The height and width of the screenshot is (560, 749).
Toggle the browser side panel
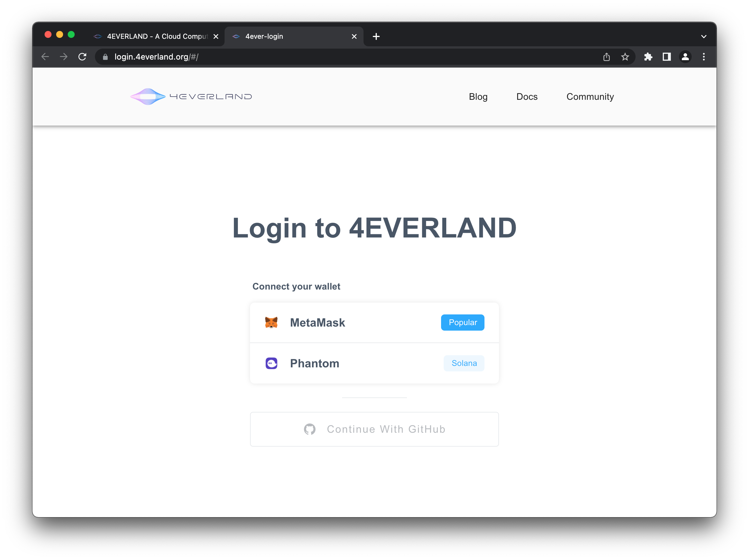[x=667, y=57]
